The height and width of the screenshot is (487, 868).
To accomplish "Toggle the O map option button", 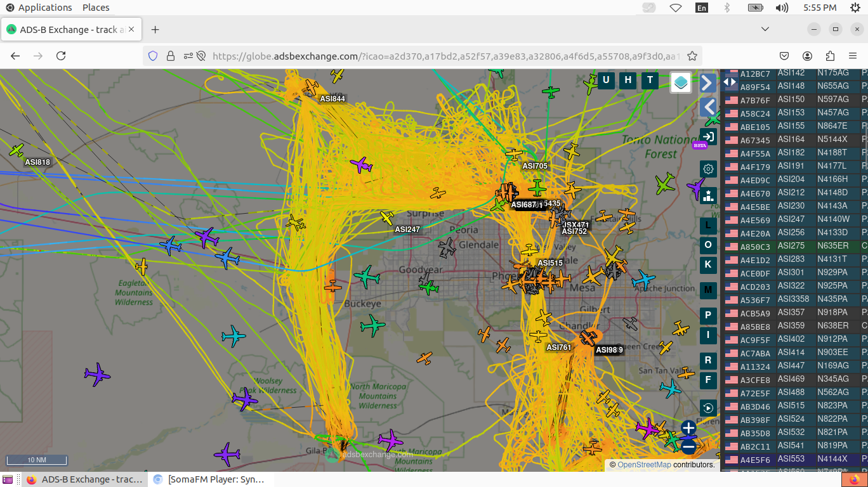I will (708, 245).
